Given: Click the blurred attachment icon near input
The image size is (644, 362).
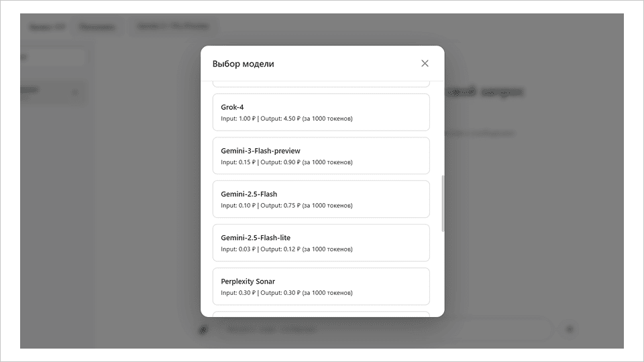Looking at the screenshot, I should coord(204,329).
